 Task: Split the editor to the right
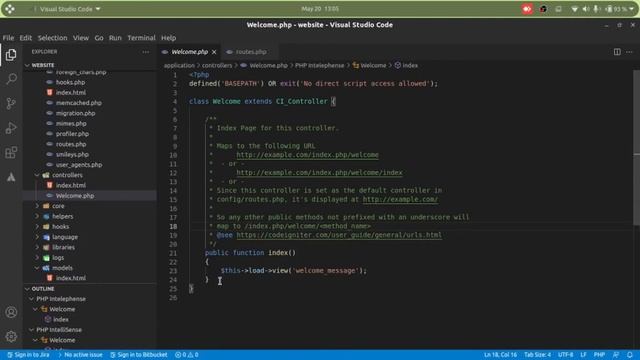pyautogui.click(x=617, y=52)
